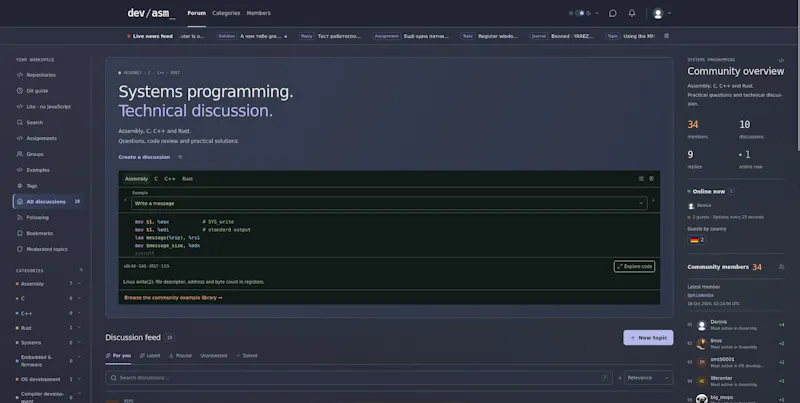Screen dimensions: 800x403
Task: Collapse the Categories section header
Action: (x=81, y=270)
